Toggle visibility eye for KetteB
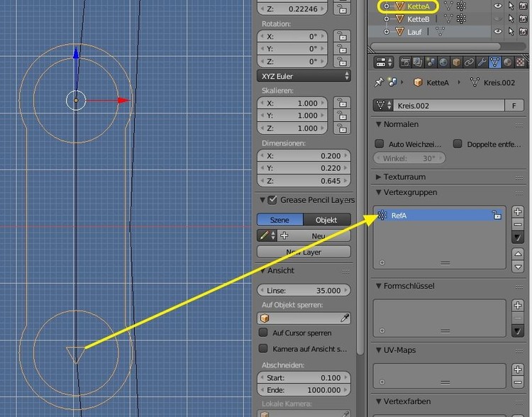532x417 pixels. 498,18
